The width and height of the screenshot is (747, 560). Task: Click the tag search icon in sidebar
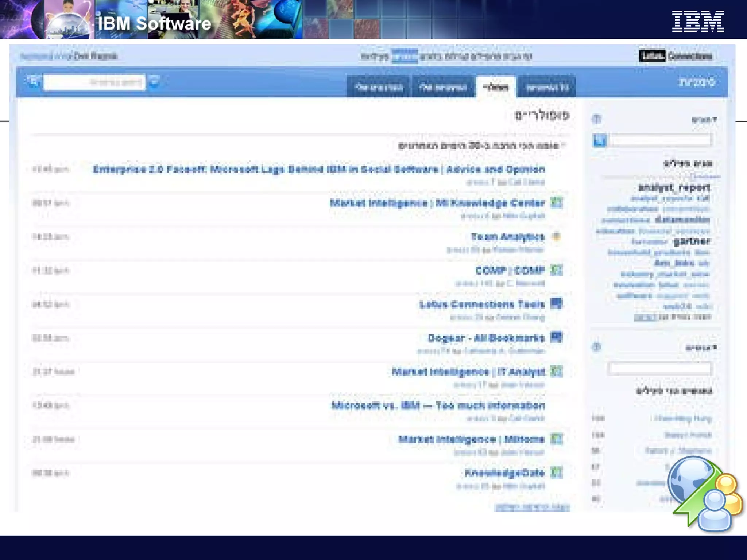tap(599, 140)
